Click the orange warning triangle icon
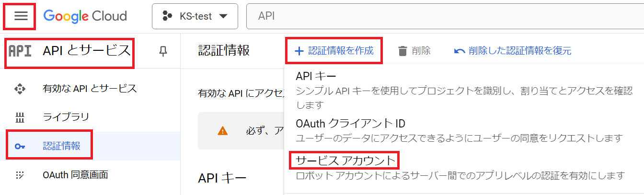 click(x=222, y=131)
